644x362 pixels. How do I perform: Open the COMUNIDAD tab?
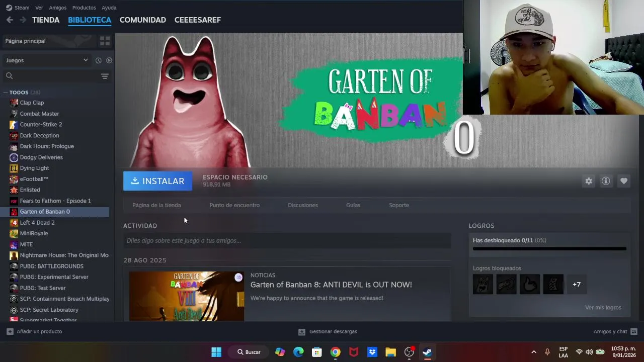tap(143, 20)
